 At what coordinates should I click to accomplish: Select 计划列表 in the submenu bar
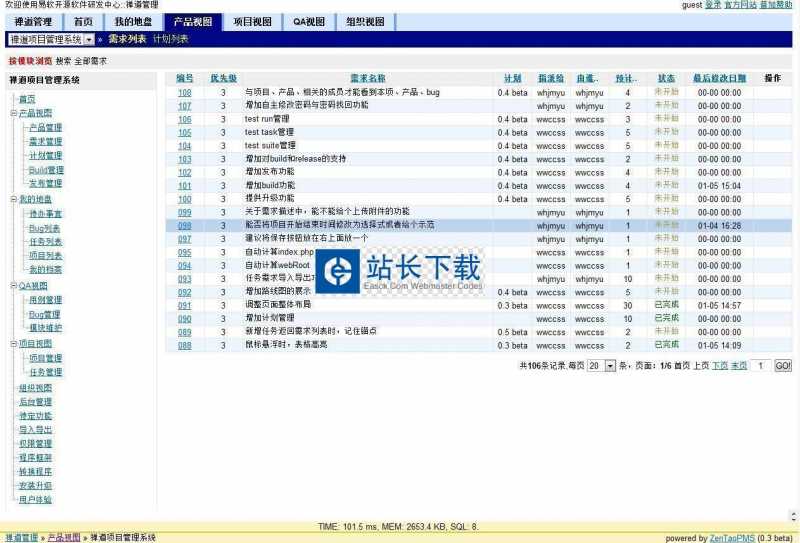coord(171,40)
